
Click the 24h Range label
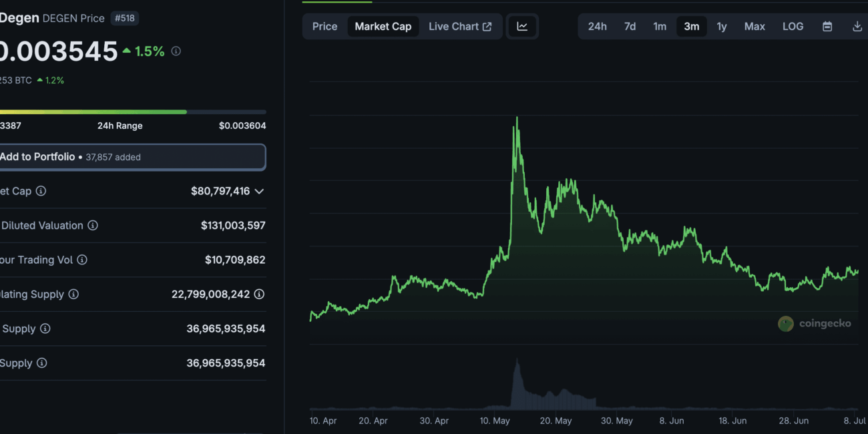pyautogui.click(x=120, y=126)
